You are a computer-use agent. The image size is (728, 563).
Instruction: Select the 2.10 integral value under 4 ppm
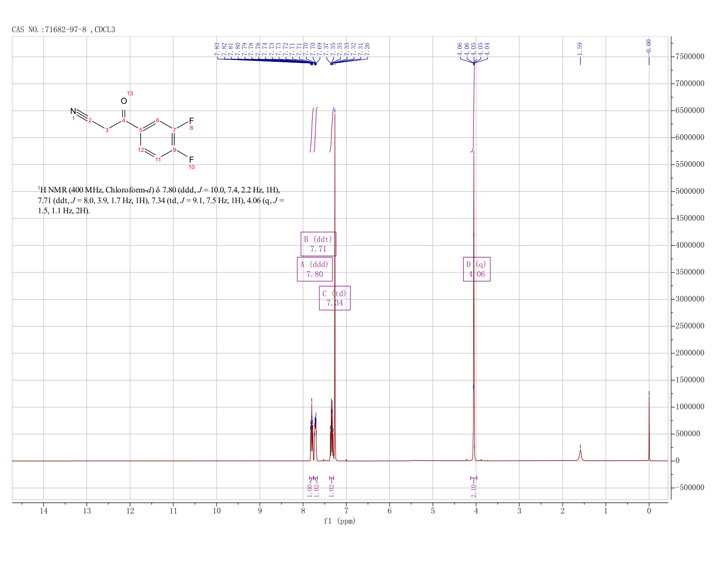click(473, 491)
